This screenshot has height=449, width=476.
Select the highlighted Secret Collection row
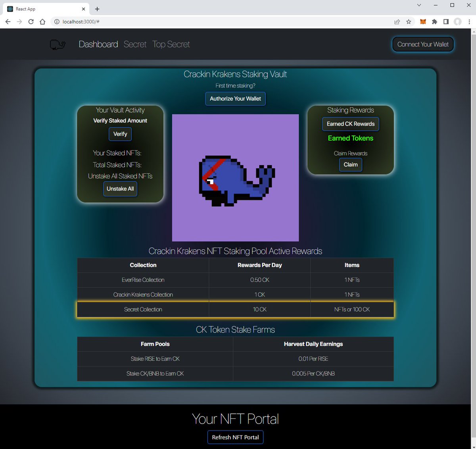coord(235,309)
